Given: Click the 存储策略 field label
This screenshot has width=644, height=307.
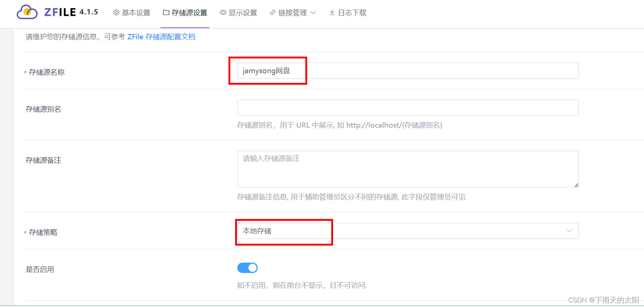Looking at the screenshot, I should coord(43,232).
